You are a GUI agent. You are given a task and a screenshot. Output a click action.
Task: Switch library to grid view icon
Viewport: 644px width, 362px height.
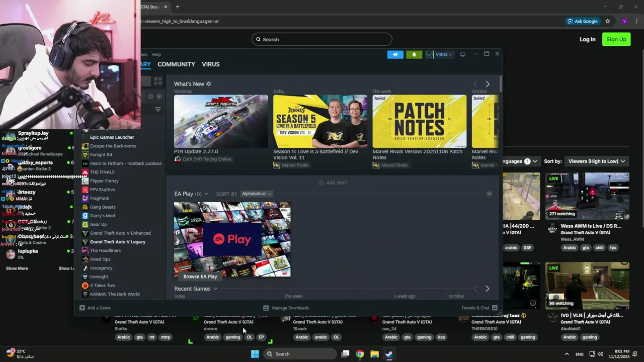point(158,80)
